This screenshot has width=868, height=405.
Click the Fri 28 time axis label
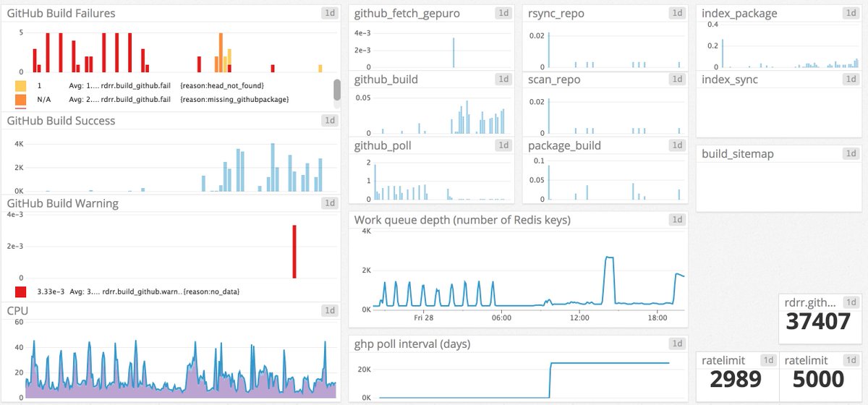(x=423, y=317)
